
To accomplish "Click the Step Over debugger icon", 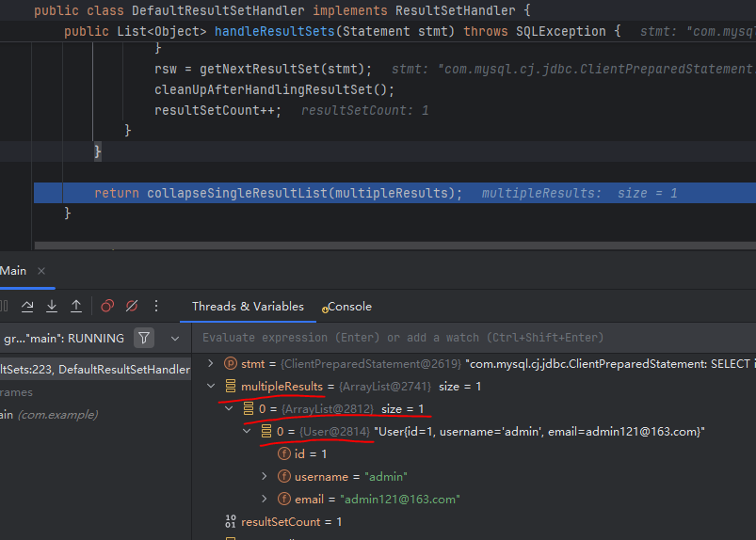I will [x=27, y=307].
